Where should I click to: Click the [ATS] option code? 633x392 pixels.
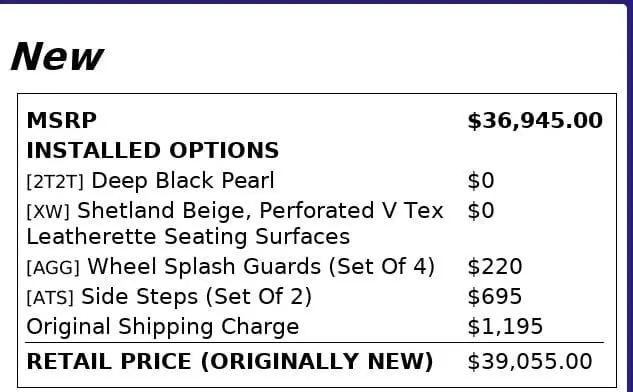coord(50,298)
